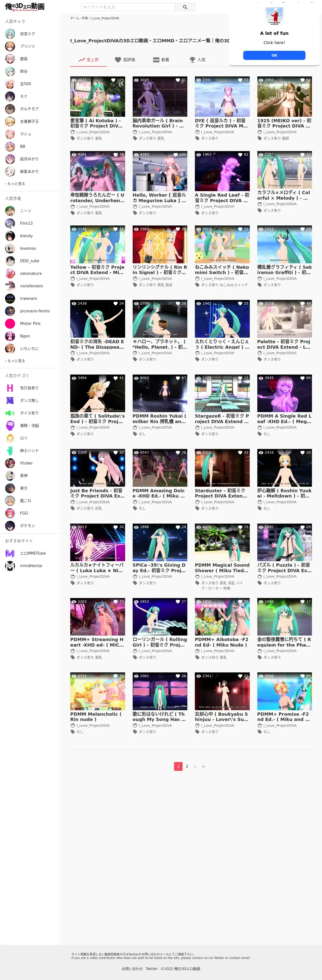322x980 pixels.
Task: Click the popup ad image 'A lot of fun'
Action: click(x=274, y=16)
